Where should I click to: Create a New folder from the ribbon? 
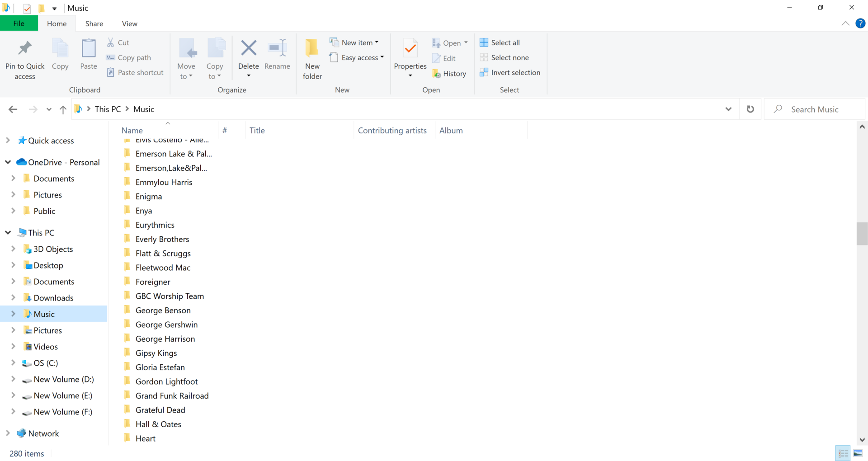(312, 59)
